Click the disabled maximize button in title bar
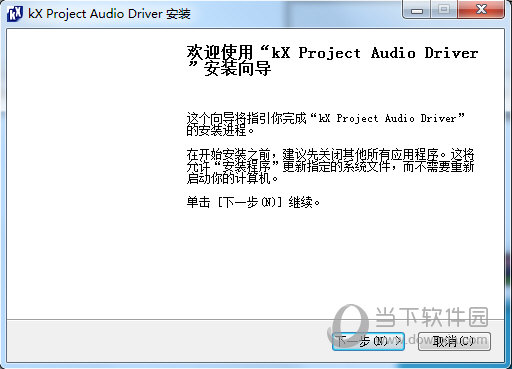Screen dimensions: 512x369 point(444,9)
